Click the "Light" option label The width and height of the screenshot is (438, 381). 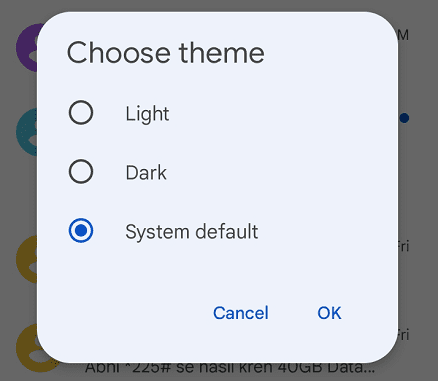coord(147,114)
